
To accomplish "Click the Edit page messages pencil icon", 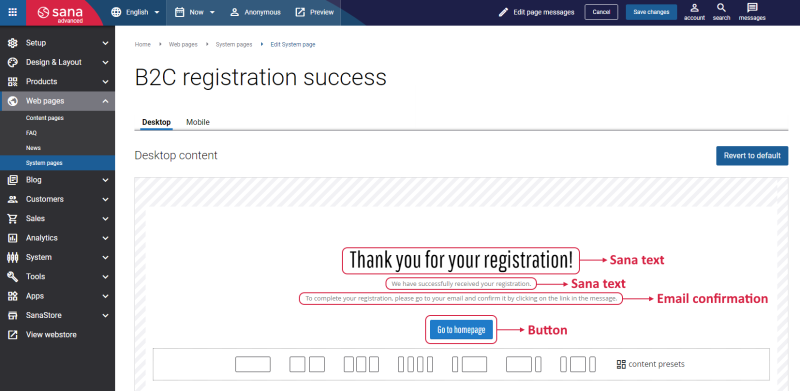I will tap(504, 12).
